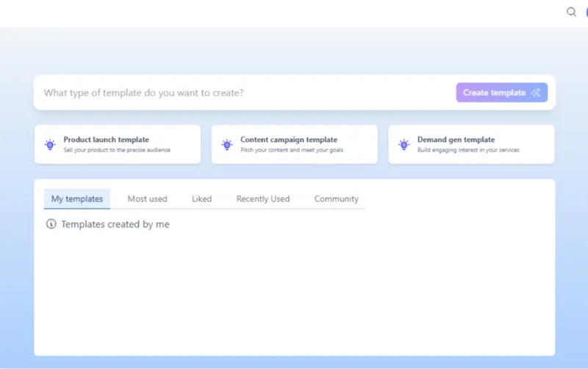The width and height of the screenshot is (588, 369).
Task: Pick the Demand gen template title
Action: coord(456,140)
